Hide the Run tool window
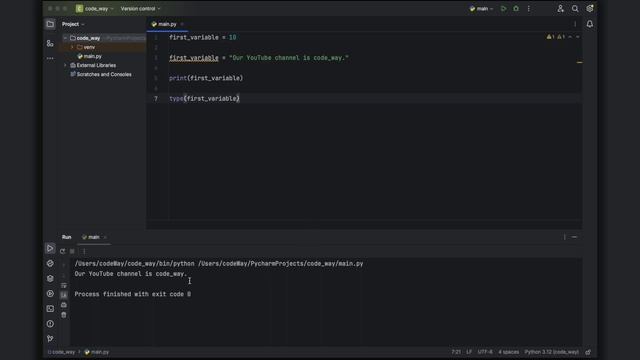Image resolution: width=640 pixels, height=360 pixels. (574, 237)
